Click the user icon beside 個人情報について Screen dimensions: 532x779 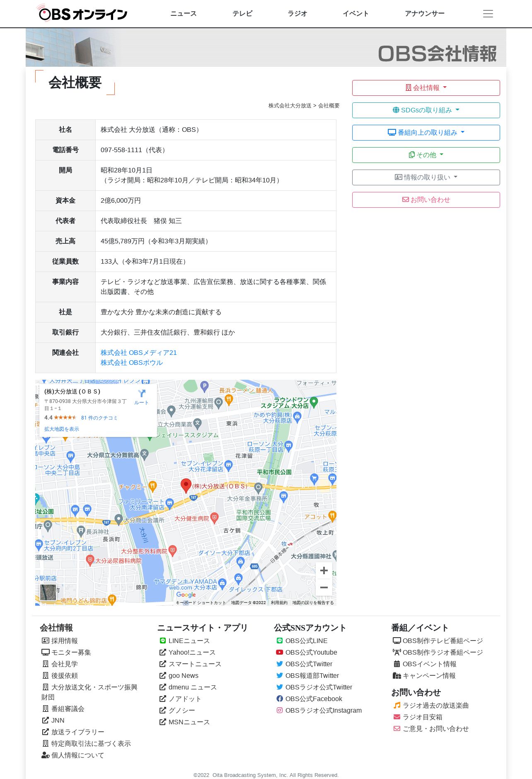point(46,755)
